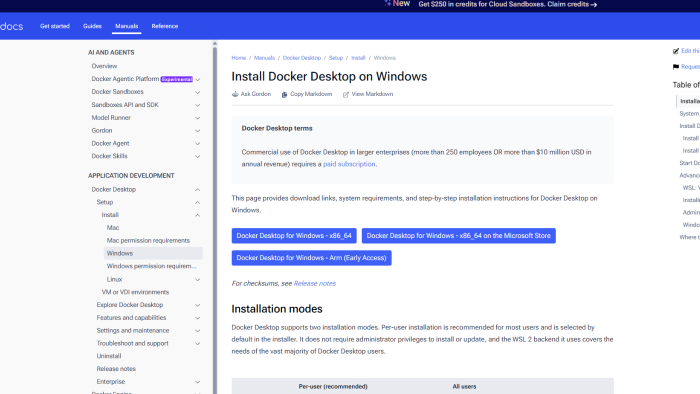Click the Edit this page pencil icon
The width and height of the screenshot is (700, 394).
tap(676, 51)
